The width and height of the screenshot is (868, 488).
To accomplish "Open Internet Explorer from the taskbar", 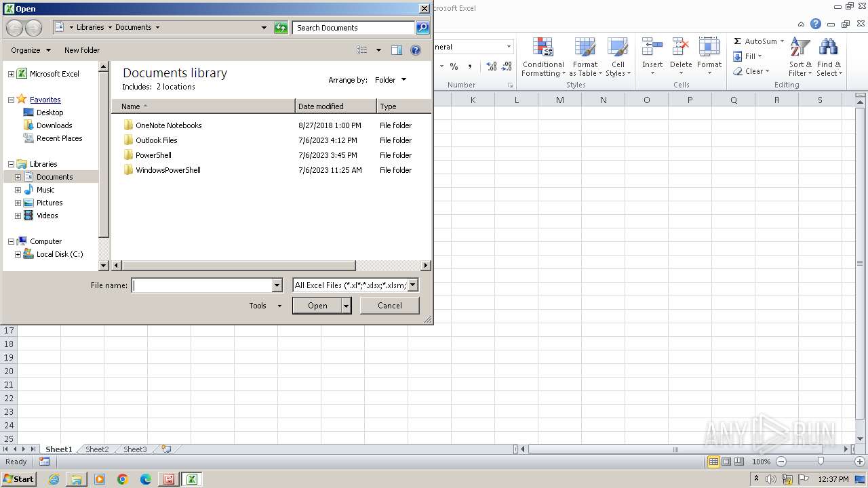I will [54, 479].
